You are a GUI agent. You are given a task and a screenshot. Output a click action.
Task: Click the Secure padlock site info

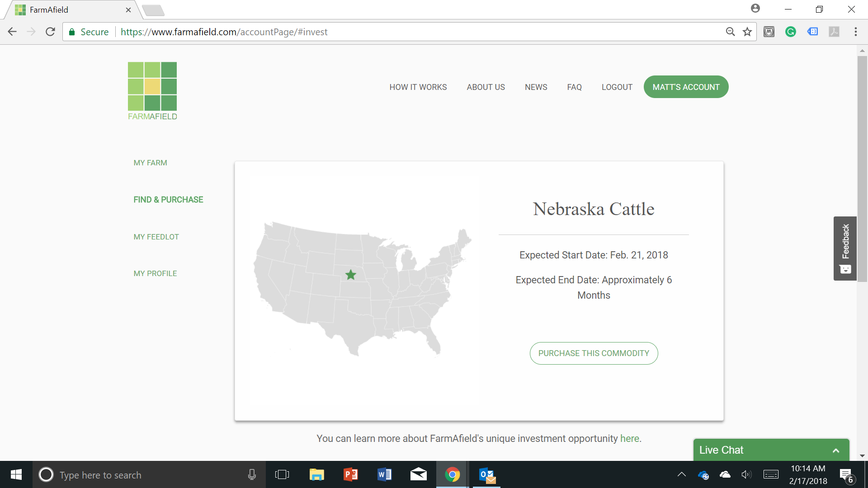[89, 32]
